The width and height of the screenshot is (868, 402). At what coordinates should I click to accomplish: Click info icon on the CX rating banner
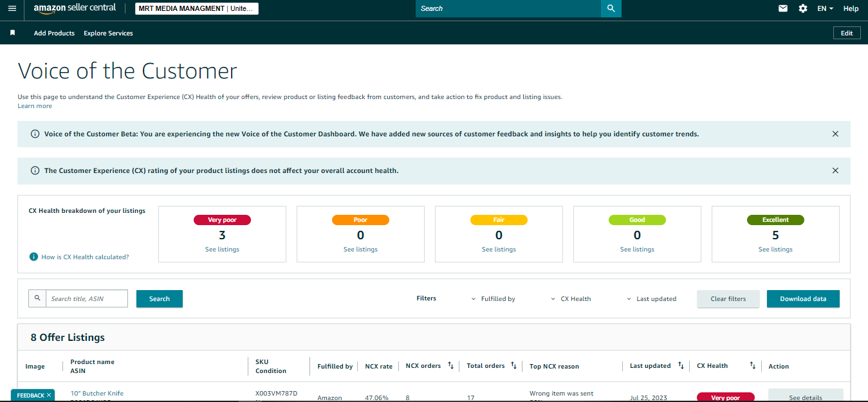(35, 170)
